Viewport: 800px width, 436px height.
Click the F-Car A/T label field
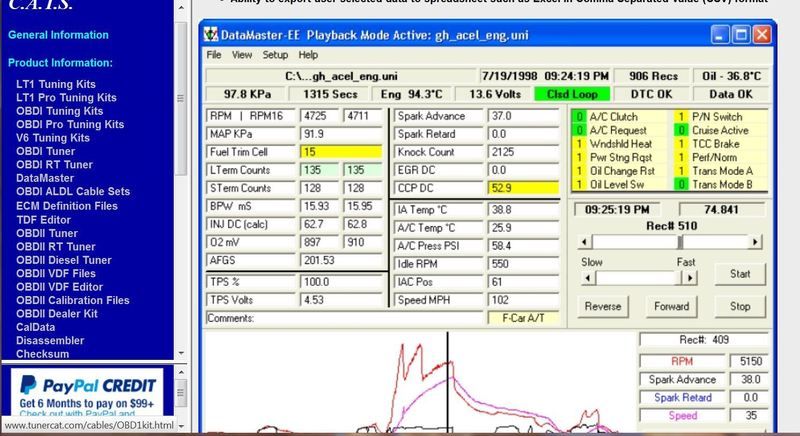click(523, 318)
